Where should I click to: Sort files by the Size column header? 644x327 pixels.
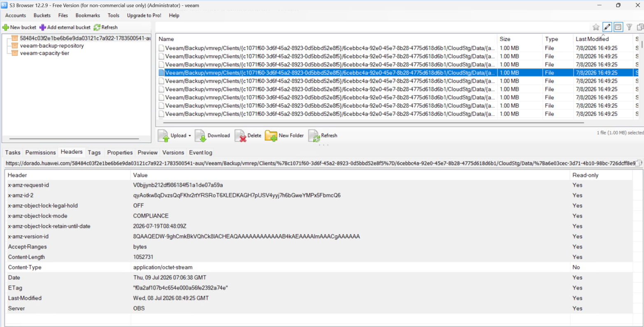point(520,39)
